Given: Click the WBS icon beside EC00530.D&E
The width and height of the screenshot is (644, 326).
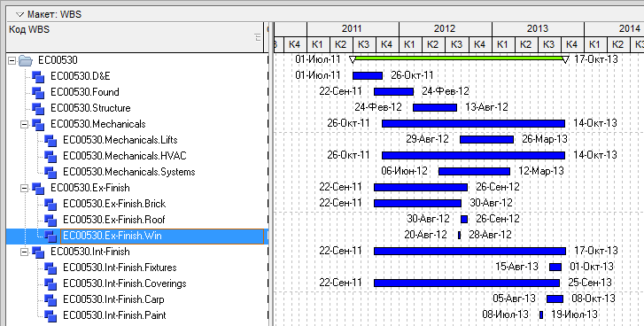Looking at the screenshot, I should (38, 77).
